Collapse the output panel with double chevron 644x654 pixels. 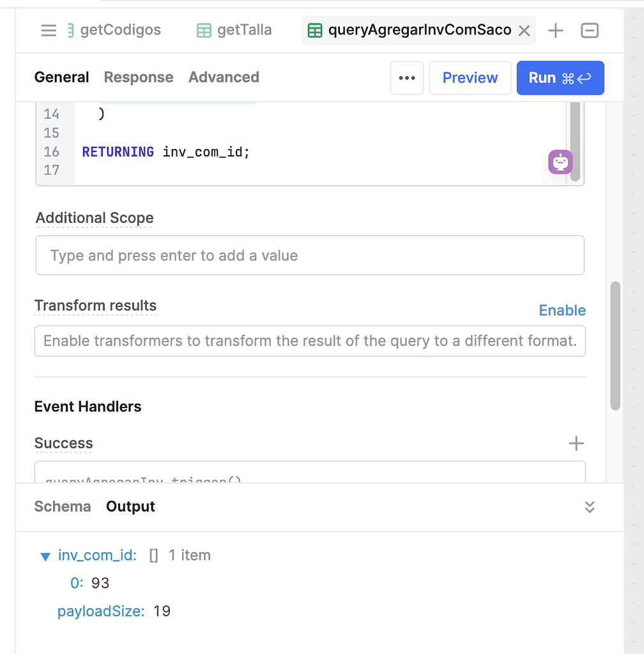point(589,506)
